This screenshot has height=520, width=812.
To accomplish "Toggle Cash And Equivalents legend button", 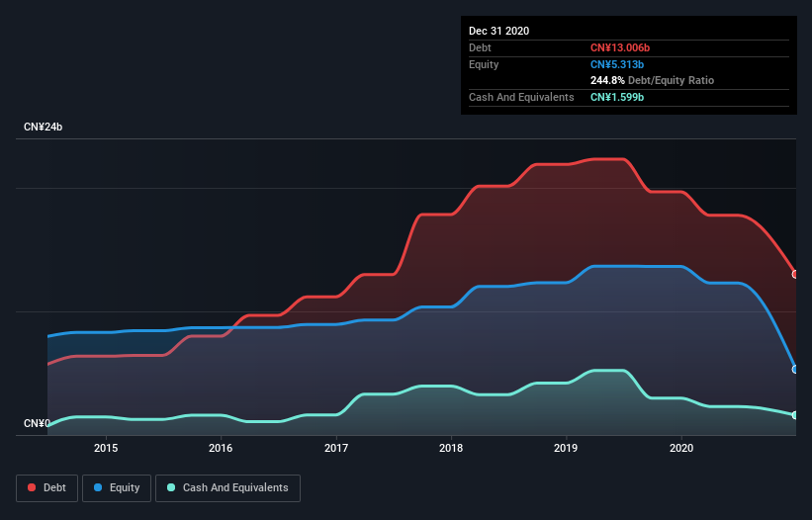I will pyautogui.click(x=227, y=488).
